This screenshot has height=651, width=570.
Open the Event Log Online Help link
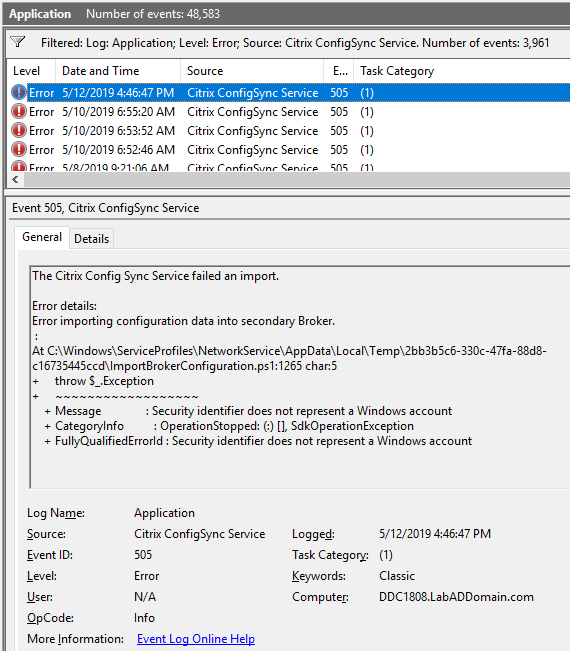(196, 639)
